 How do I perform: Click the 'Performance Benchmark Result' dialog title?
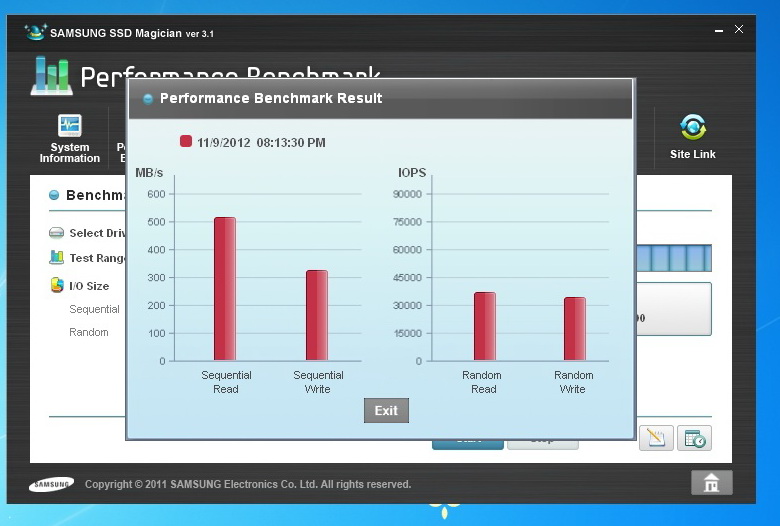pyautogui.click(x=271, y=98)
